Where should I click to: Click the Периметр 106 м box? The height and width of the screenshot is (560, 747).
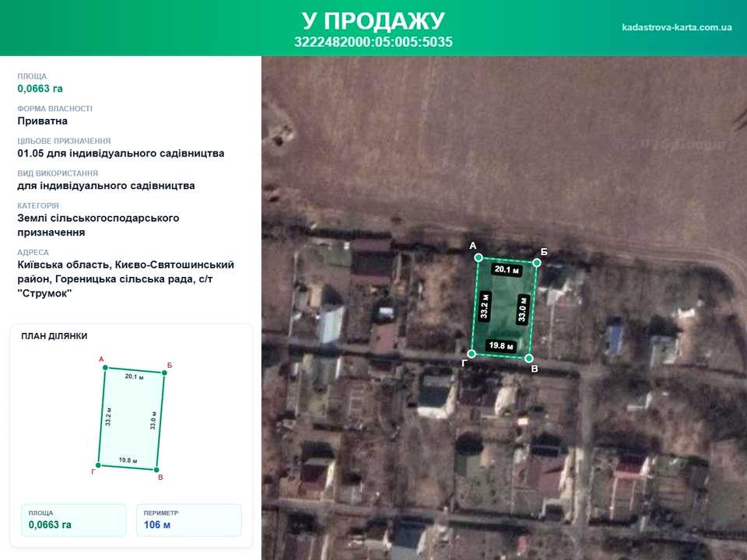189,520
